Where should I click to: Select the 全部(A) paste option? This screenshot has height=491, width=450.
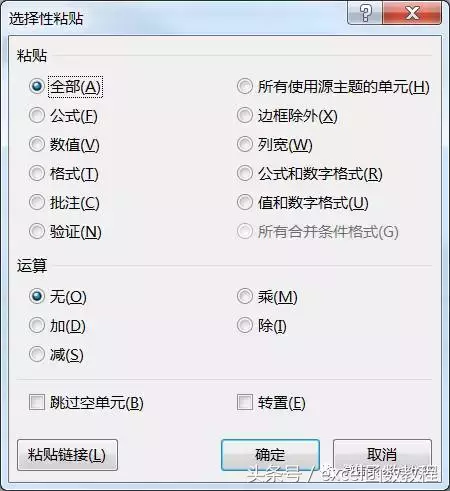pyautogui.click(x=37, y=87)
